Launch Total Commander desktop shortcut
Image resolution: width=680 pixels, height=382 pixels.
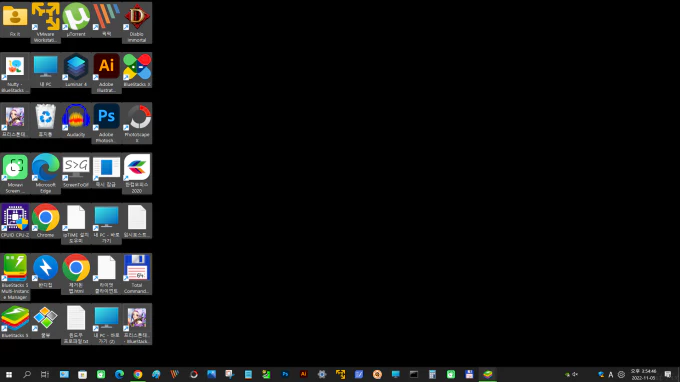[137, 274]
